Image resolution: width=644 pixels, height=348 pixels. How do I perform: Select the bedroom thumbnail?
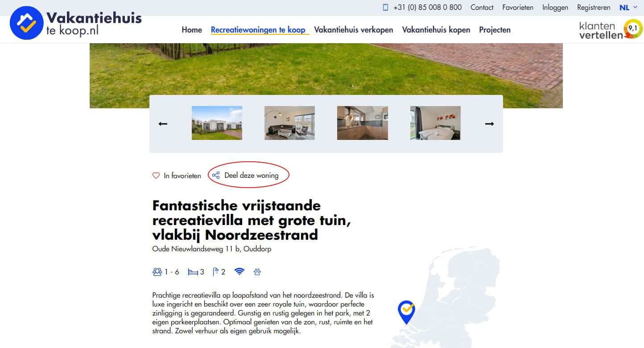tap(435, 123)
